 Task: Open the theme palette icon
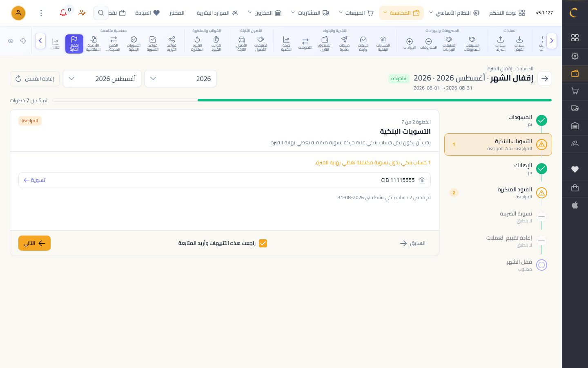[23, 41]
